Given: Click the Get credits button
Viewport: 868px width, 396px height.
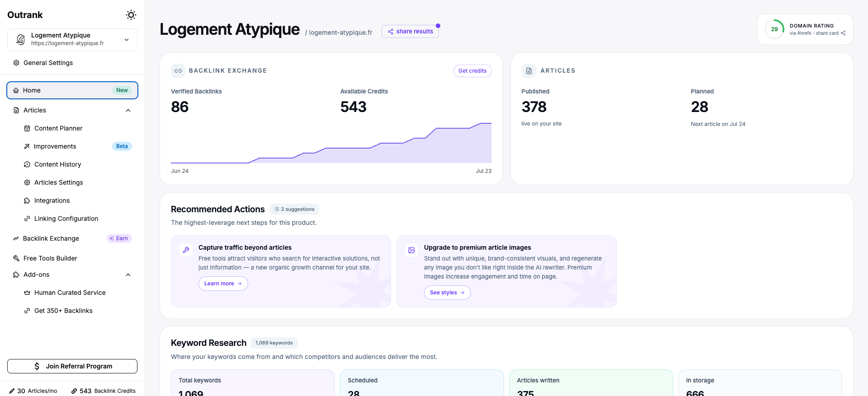Looking at the screenshot, I should click(x=472, y=71).
